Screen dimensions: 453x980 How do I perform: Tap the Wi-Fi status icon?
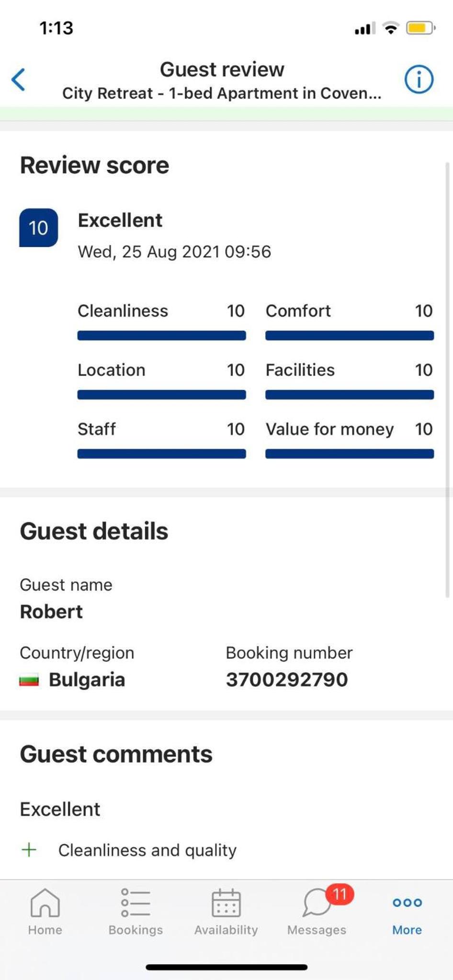click(391, 28)
